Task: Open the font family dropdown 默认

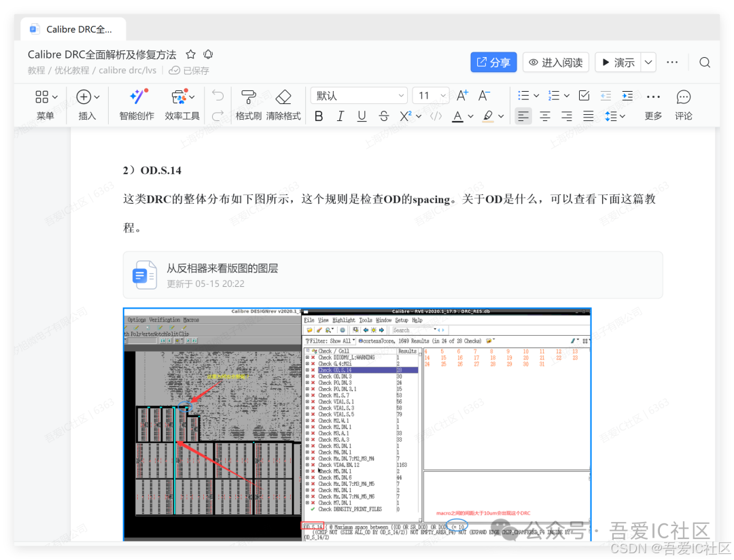Action: coord(359,96)
